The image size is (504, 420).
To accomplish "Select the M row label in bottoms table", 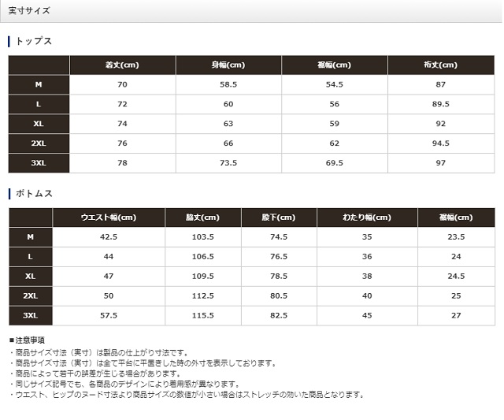I will coord(30,237).
